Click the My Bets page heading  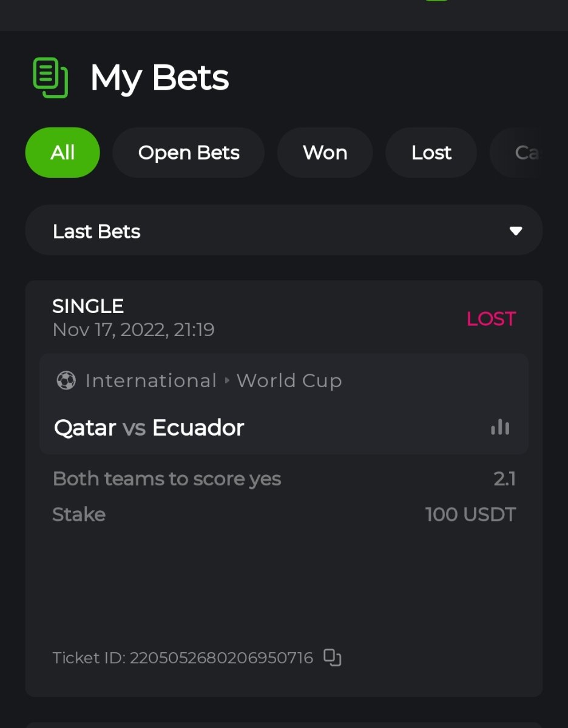point(160,78)
